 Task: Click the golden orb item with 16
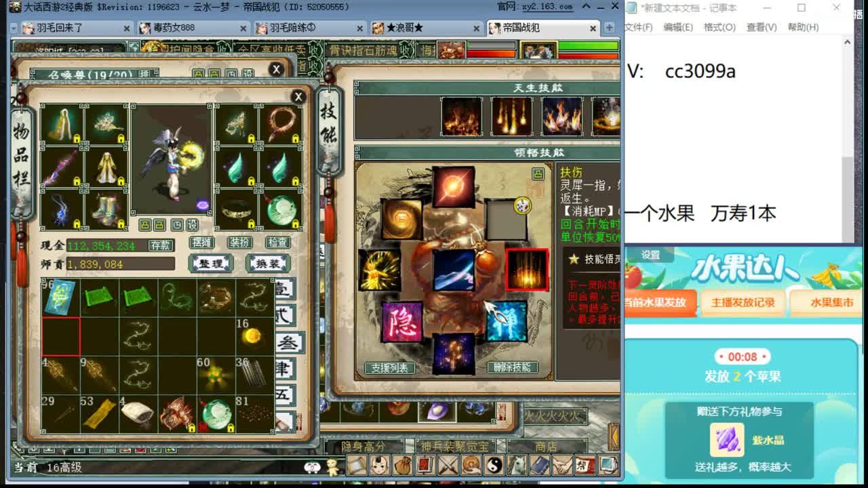255,336
